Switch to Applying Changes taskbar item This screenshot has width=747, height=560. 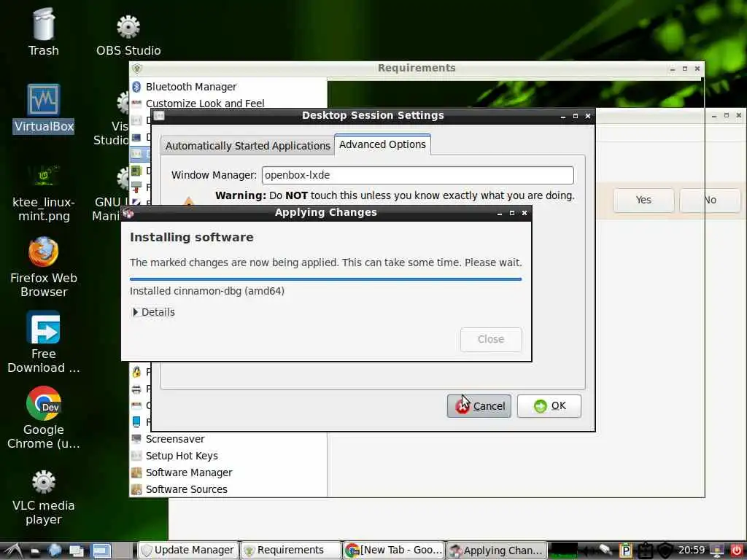pos(496,551)
